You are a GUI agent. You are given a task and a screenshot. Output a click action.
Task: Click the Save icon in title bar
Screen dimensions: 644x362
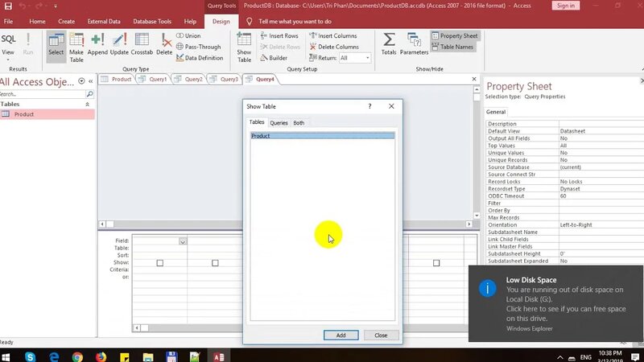(8, 6)
